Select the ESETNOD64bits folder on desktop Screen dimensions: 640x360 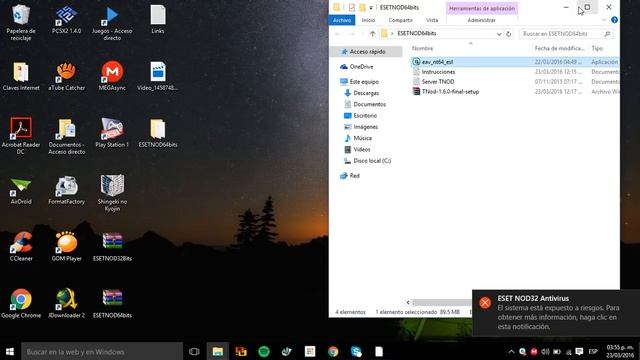tap(158, 133)
